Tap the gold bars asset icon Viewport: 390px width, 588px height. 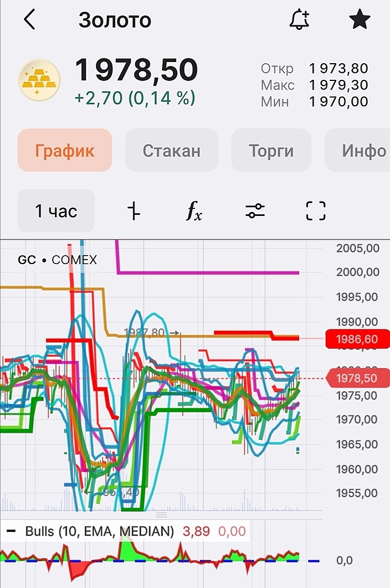coord(39,80)
